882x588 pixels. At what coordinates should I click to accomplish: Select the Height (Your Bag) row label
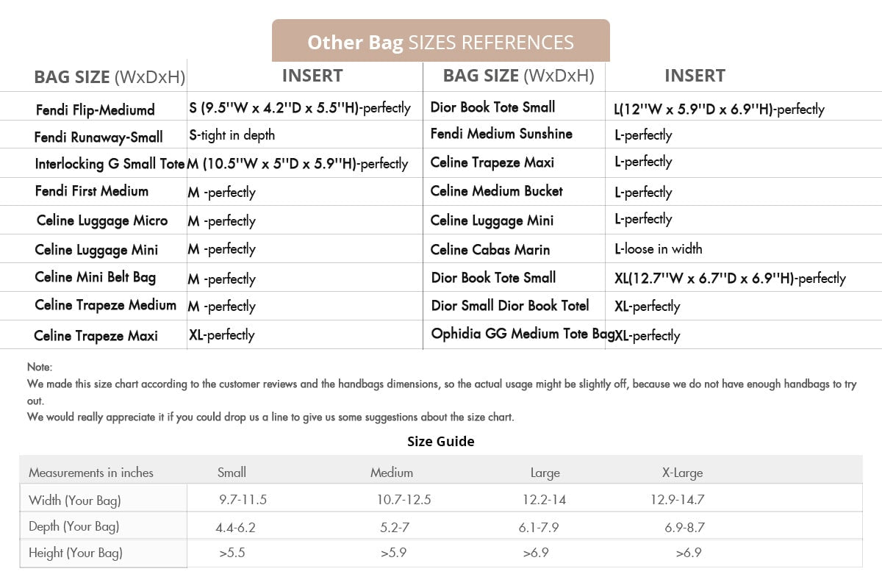click(x=76, y=553)
